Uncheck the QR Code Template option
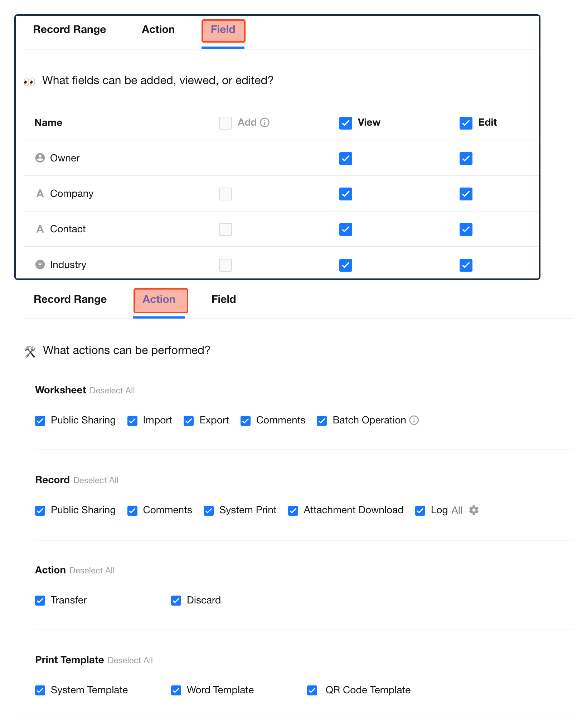Viewport: 587px width, 728px height. (312, 690)
